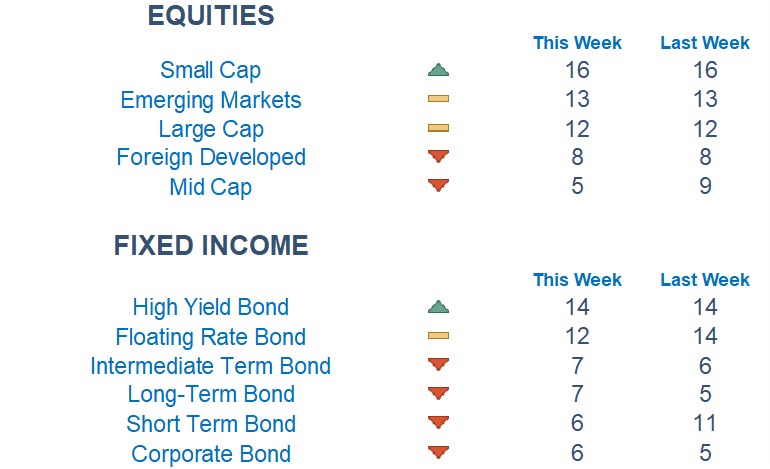Click the green up arrow beside Small Cap
The height and width of the screenshot is (469, 770).
click(x=438, y=70)
